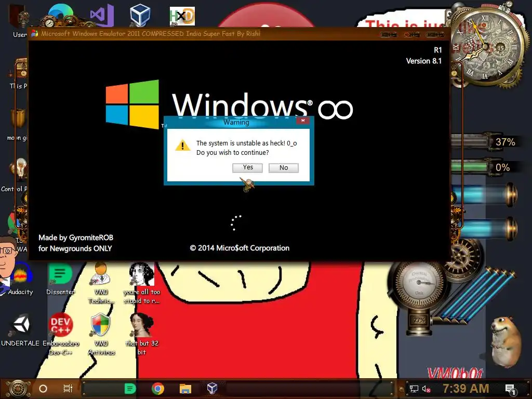Click Yes in the Warning dialog
Image resolution: width=532 pixels, height=399 pixels.
coord(247,168)
